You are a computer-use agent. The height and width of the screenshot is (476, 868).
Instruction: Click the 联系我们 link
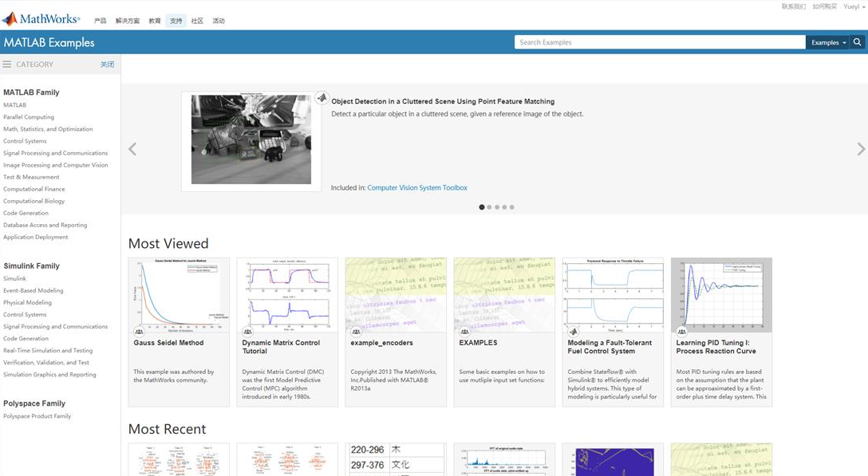pyautogui.click(x=793, y=6)
